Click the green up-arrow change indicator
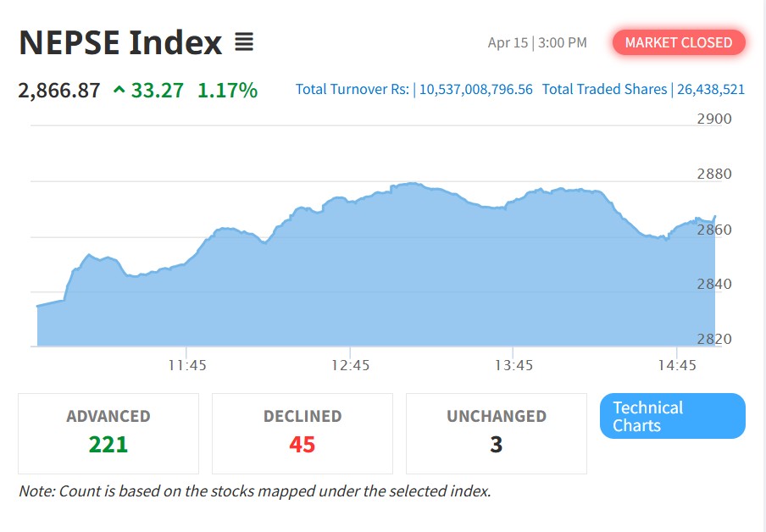This screenshot has height=532, width=766. click(119, 90)
